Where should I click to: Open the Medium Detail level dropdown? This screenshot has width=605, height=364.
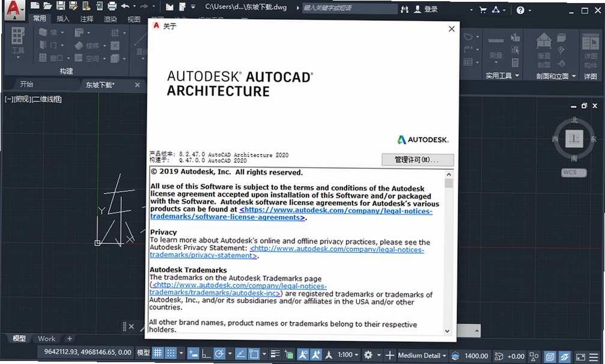click(x=422, y=356)
